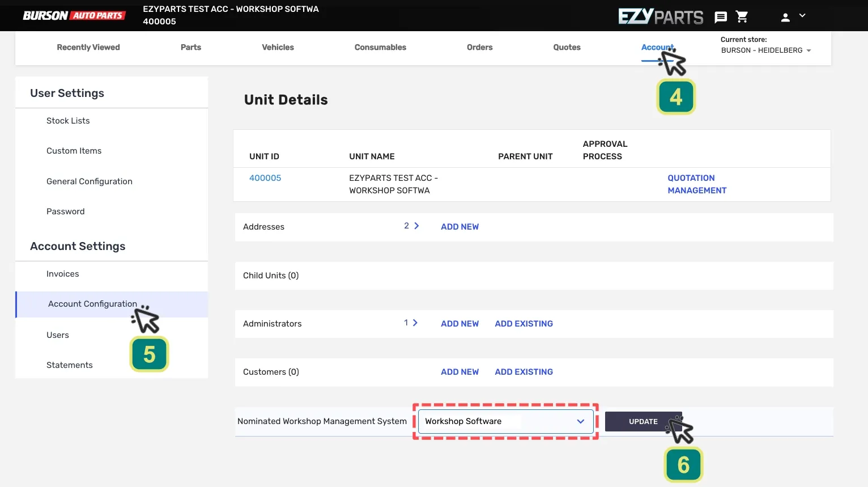Switch to Vehicles tab
Screen dimensions: 868x487
(x=278, y=47)
